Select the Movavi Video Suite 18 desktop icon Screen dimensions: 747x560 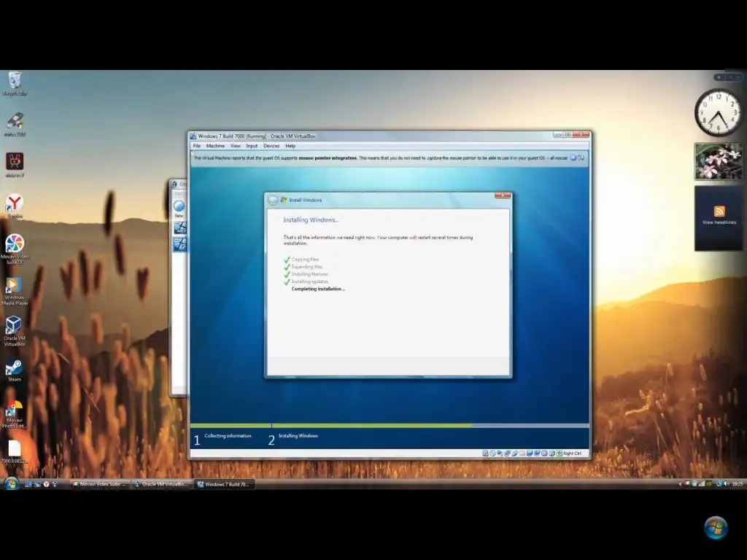[15, 249]
